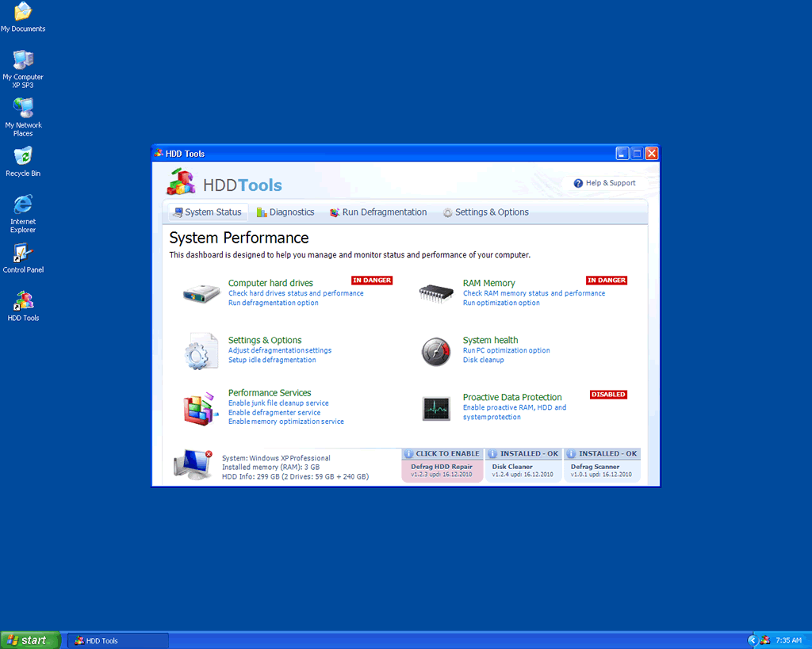This screenshot has width=812, height=649.
Task: Click the HDD Tools system tray icon
Action: pyautogui.click(x=765, y=640)
